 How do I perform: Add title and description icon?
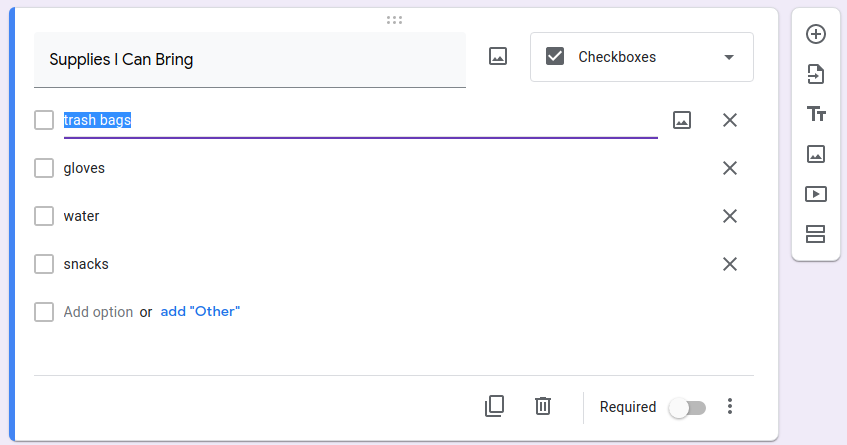(816, 114)
